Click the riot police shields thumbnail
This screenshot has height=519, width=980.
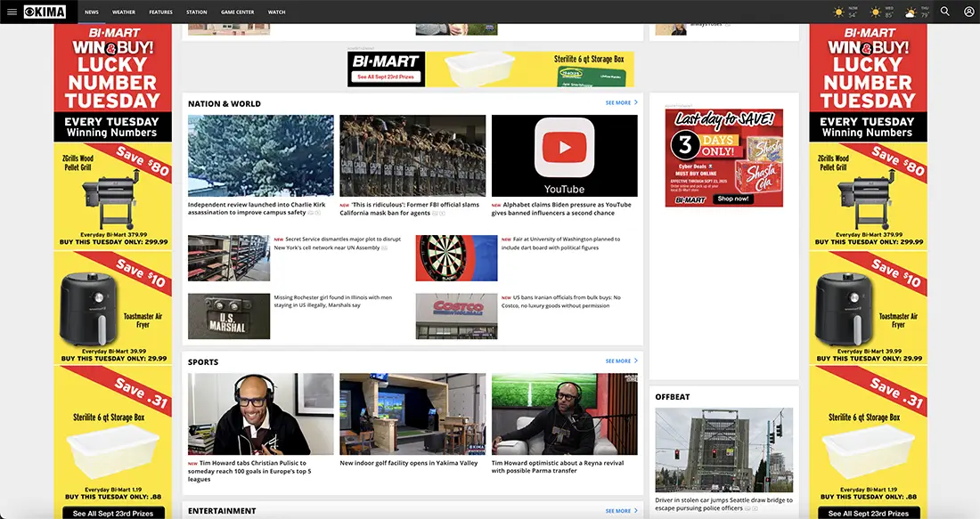(412, 156)
